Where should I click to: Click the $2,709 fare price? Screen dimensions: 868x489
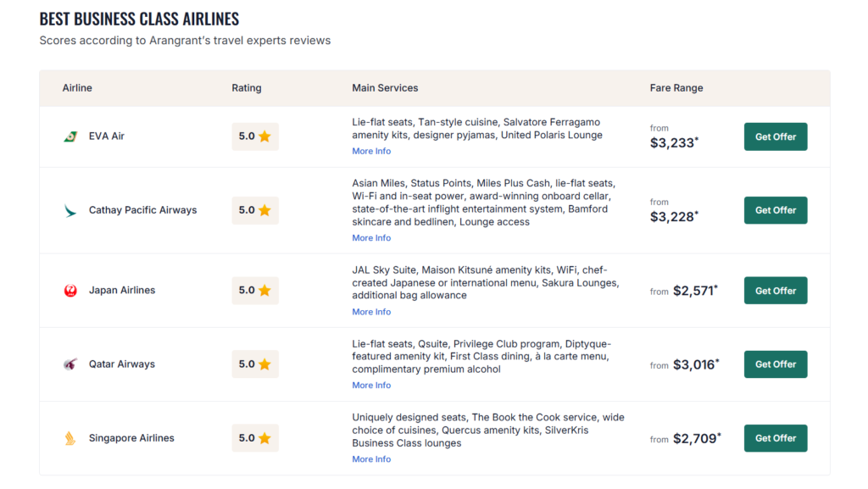(697, 439)
